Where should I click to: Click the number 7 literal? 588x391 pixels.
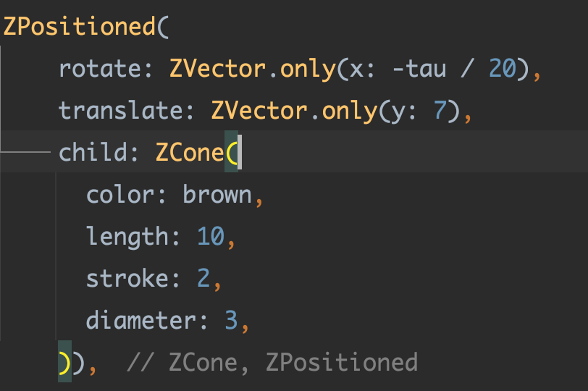[x=440, y=111]
